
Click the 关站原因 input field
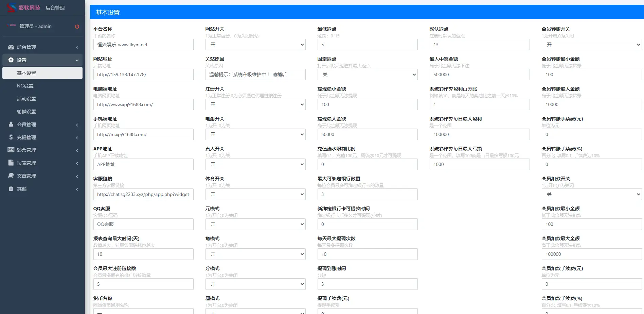255,75
